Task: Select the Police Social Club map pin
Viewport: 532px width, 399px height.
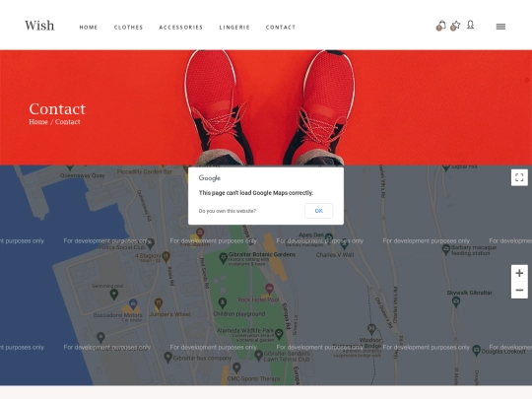Action: 151,242
